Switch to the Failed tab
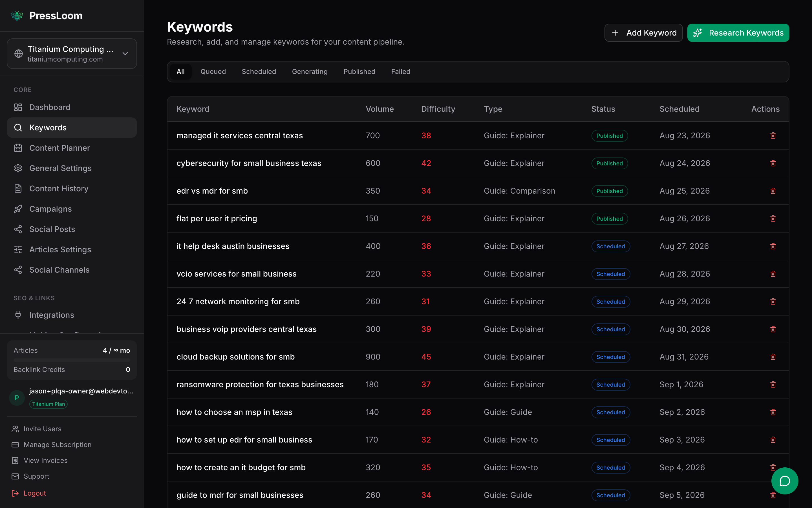The width and height of the screenshot is (812, 508). click(401, 72)
